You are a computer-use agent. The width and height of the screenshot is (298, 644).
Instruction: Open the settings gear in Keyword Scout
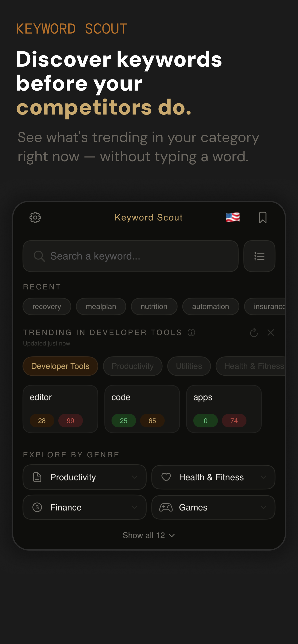[35, 217]
